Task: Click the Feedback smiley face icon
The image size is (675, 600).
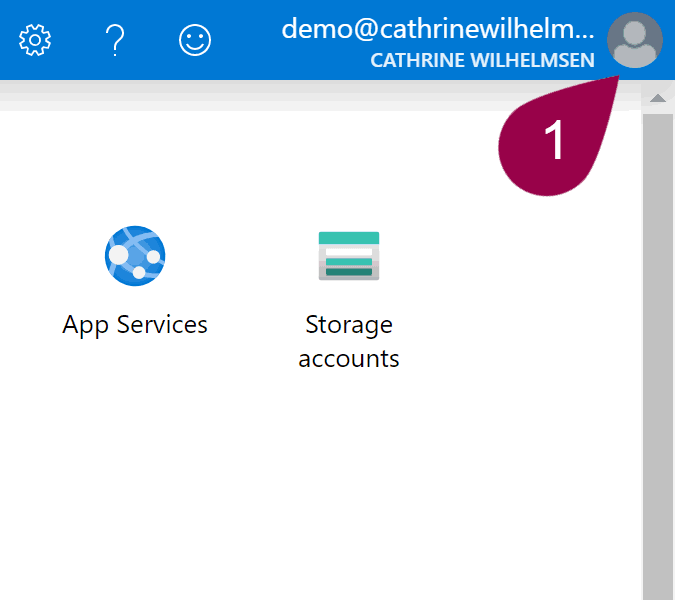Action: click(x=195, y=40)
